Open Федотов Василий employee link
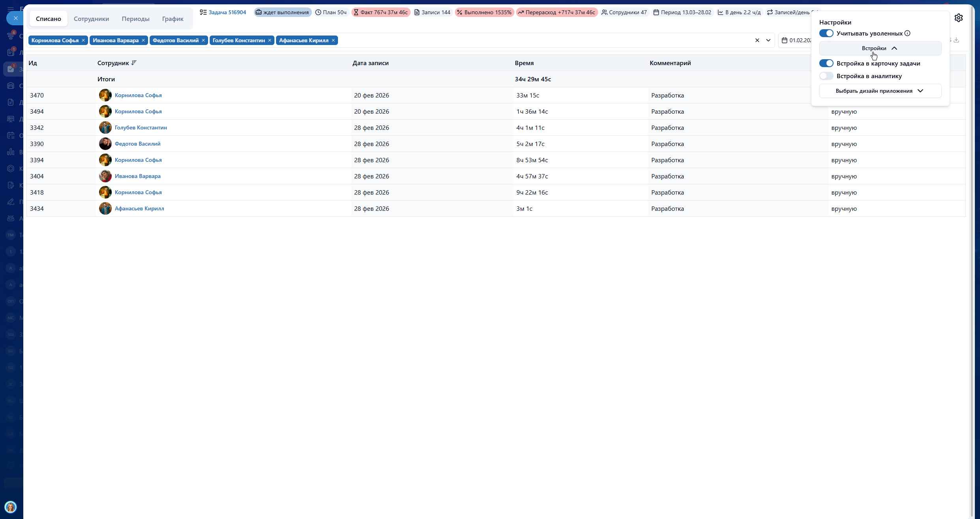980x519 pixels. click(x=137, y=144)
